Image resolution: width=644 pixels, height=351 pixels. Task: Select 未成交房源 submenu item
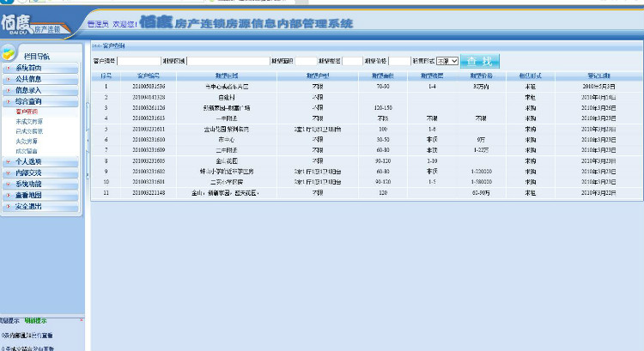tap(29, 122)
